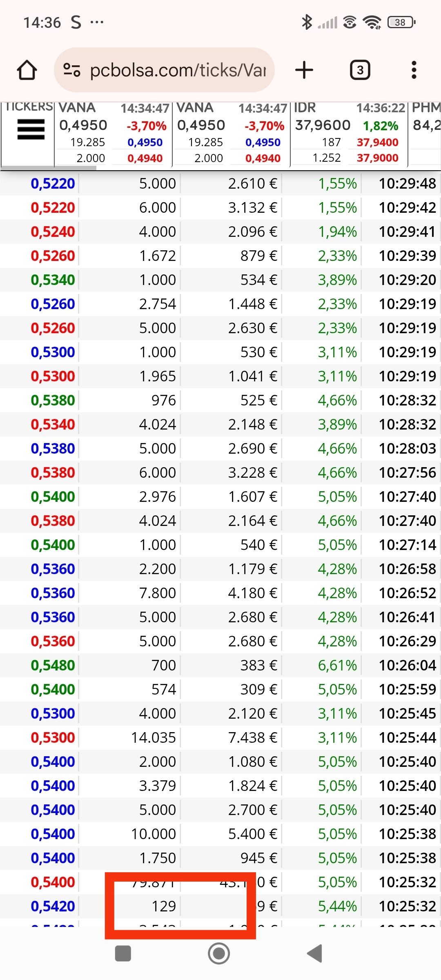Open the TICKERS hamburger menu
This screenshot has width=441, height=980.
click(x=31, y=129)
